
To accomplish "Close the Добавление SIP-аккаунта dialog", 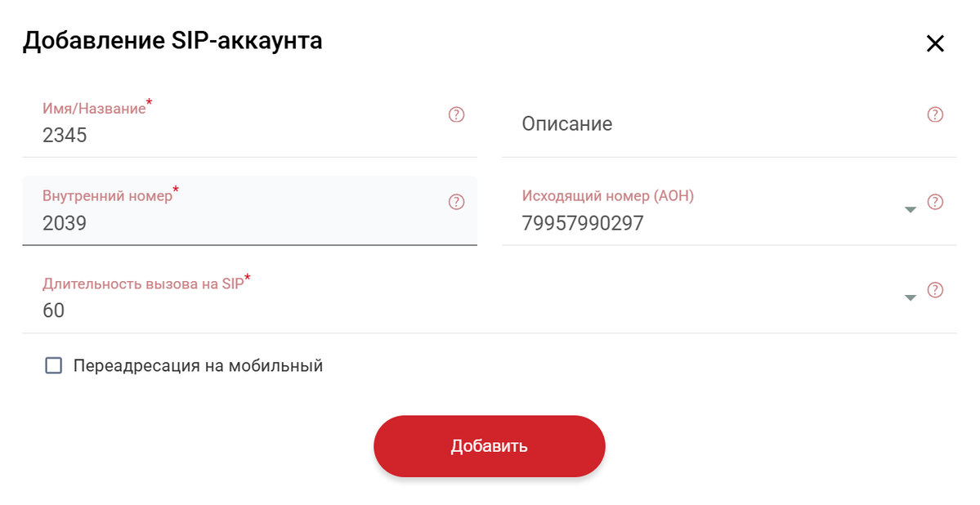I will 935,43.
